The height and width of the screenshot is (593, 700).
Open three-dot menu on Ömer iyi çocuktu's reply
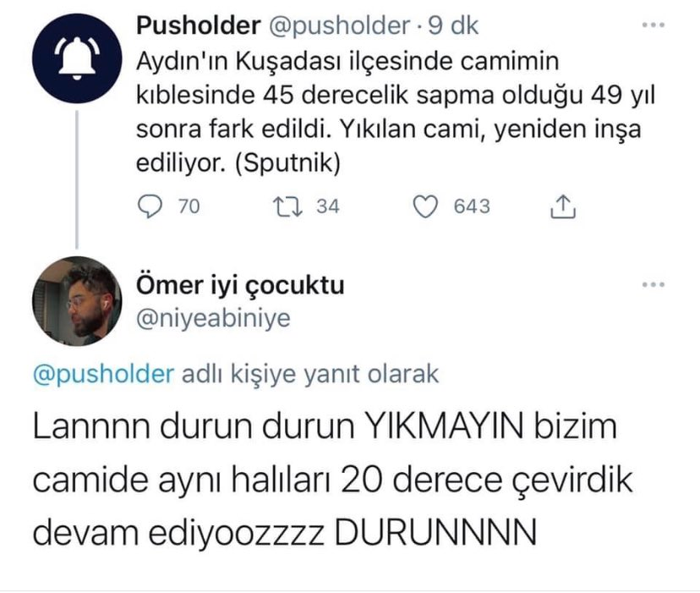[653, 285]
